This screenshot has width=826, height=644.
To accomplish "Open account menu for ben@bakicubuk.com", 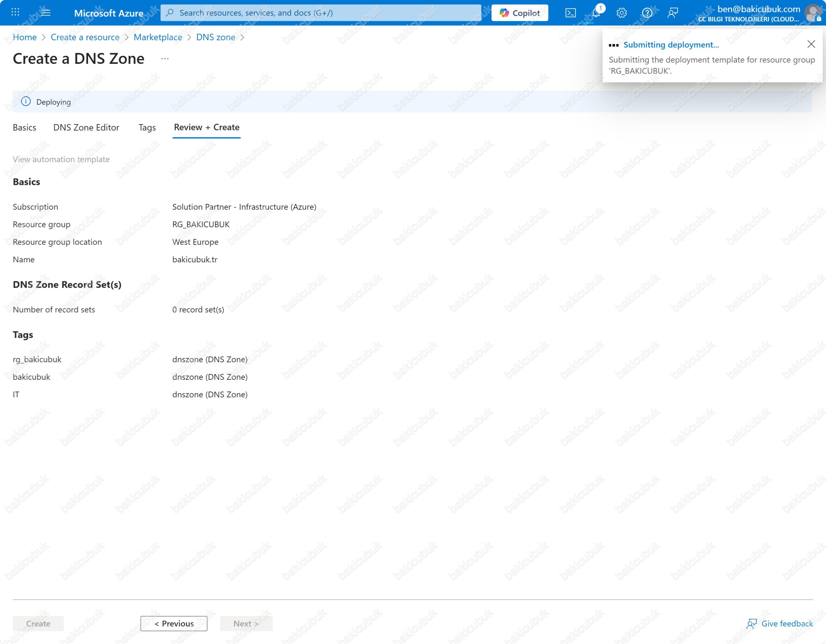I will click(758, 13).
